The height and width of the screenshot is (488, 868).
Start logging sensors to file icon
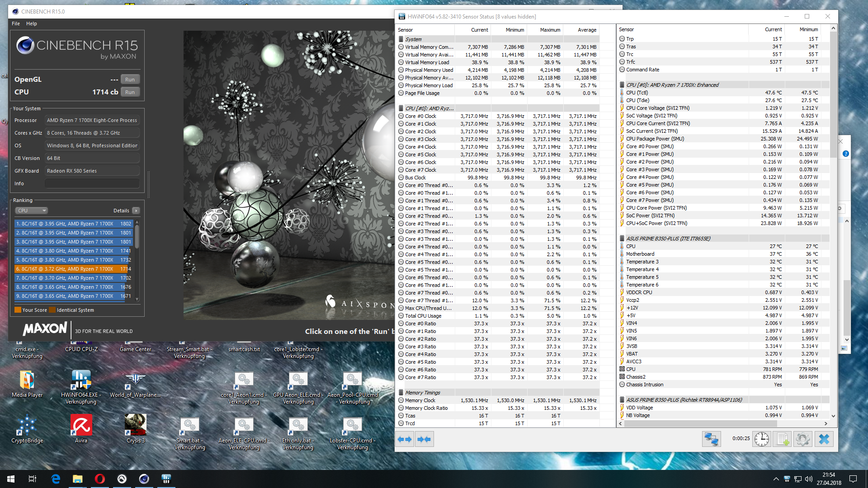(783, 439)
